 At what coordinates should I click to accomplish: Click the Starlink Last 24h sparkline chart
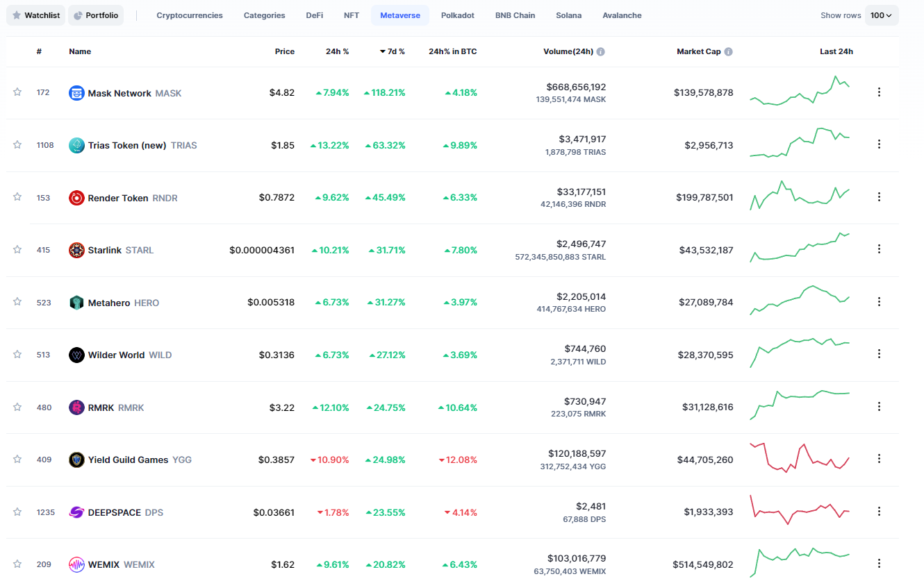point(800,249)
